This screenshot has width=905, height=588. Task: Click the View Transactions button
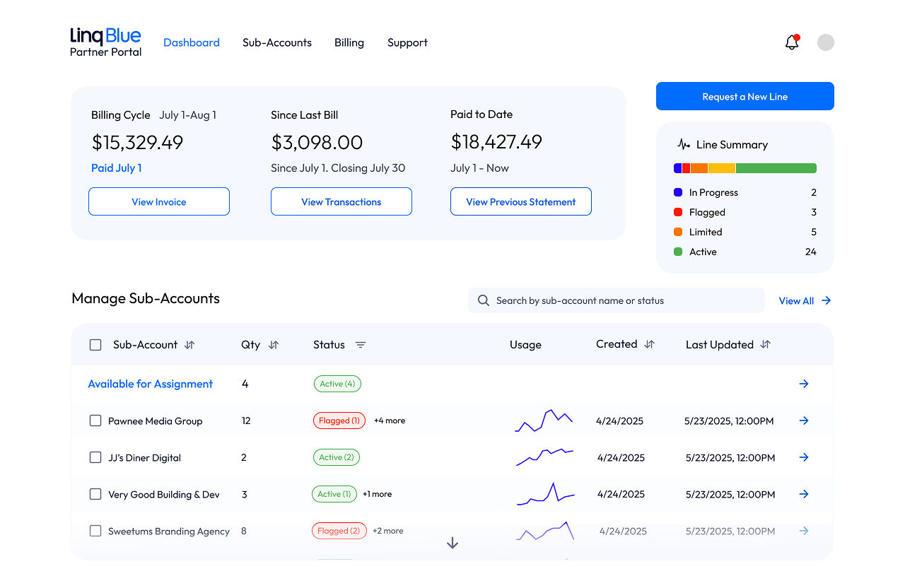pos(341,201)
